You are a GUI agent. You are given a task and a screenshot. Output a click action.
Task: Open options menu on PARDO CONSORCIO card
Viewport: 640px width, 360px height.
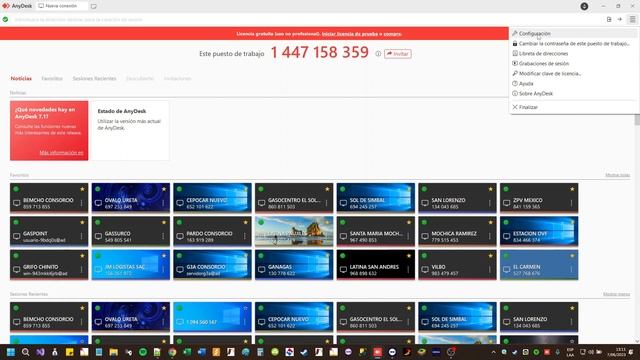point(245,236)
